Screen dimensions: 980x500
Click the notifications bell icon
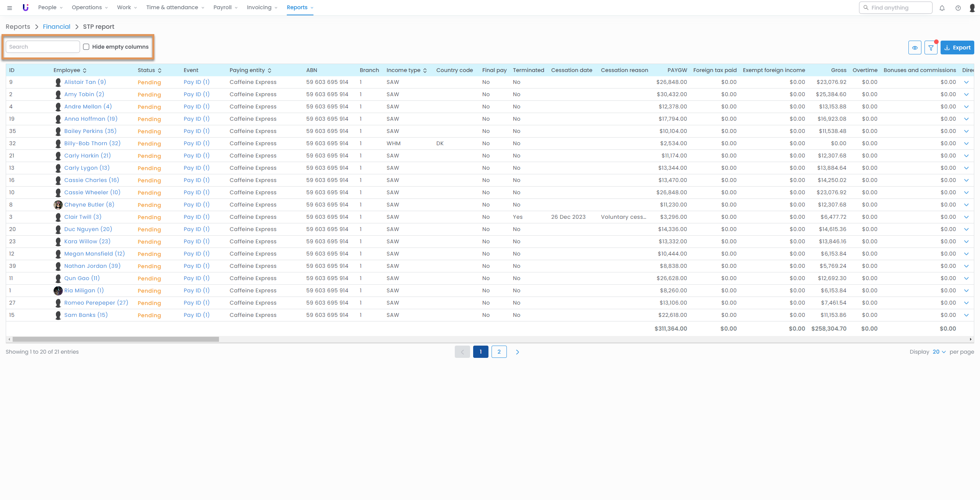pos(942,8)
